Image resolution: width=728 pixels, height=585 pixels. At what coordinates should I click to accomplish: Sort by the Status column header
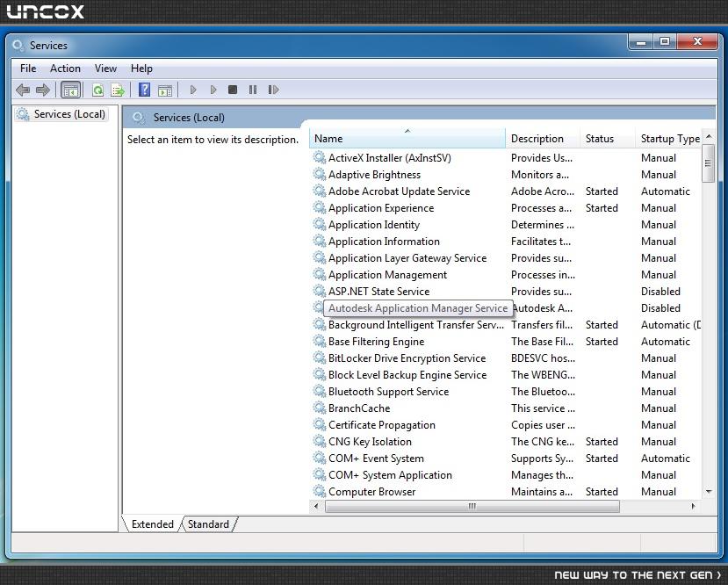click(x=608, y=139)
